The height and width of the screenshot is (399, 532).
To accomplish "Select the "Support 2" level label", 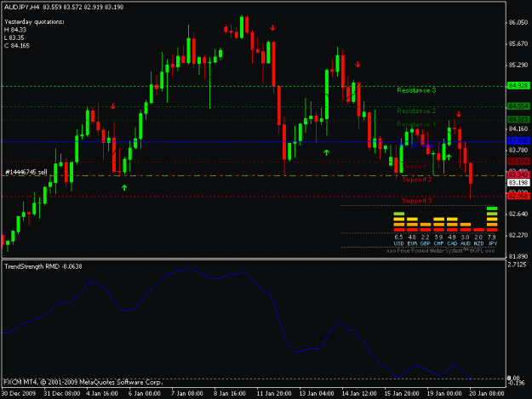I will (416, 180).
